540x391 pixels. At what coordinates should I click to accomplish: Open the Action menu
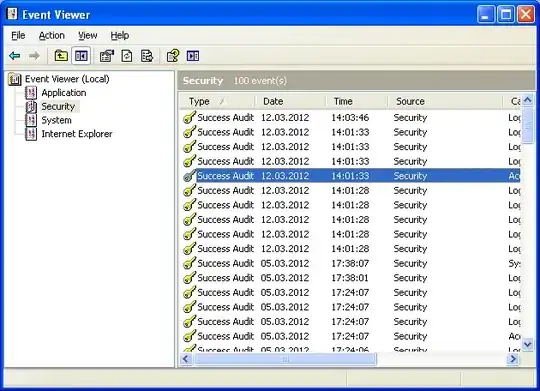pyautogui.click(x=52, y=35)
